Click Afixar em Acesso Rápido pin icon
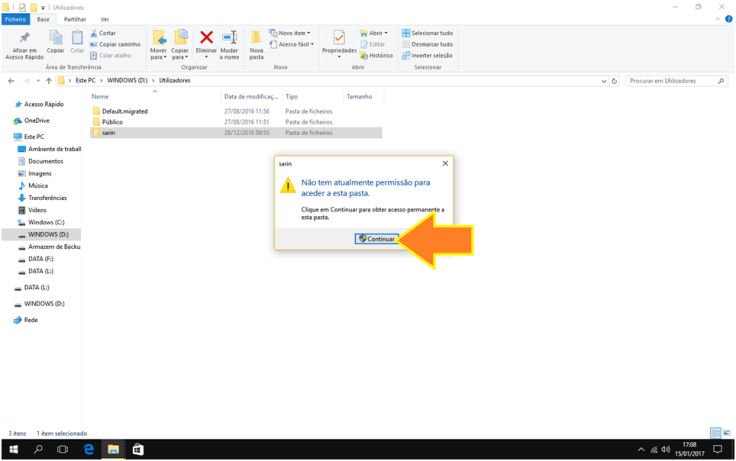The image size is (736, 461). click(x=25, y=40)
